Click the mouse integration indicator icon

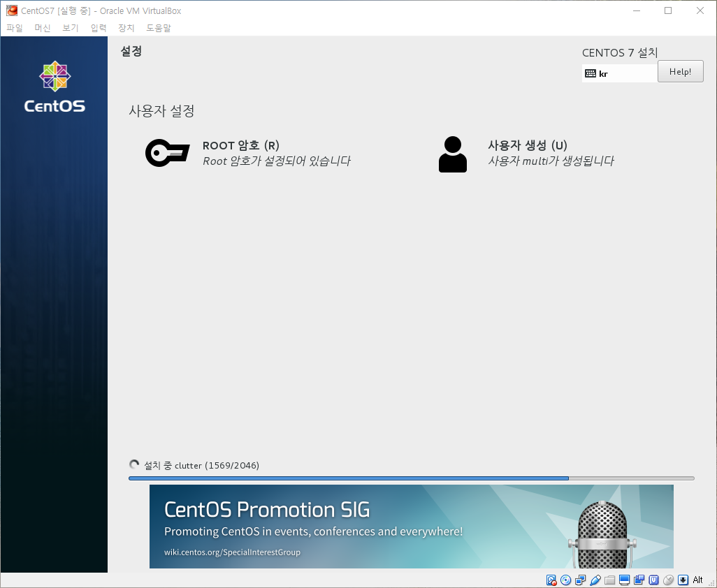669,580
